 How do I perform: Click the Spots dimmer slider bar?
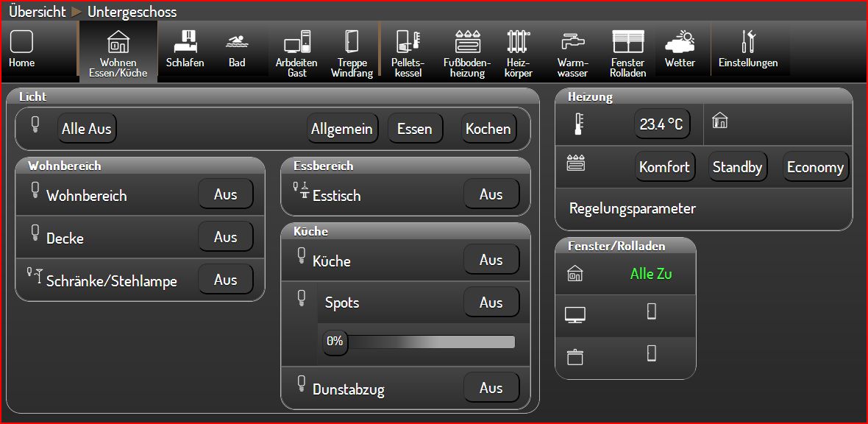[x=427, y=342]
